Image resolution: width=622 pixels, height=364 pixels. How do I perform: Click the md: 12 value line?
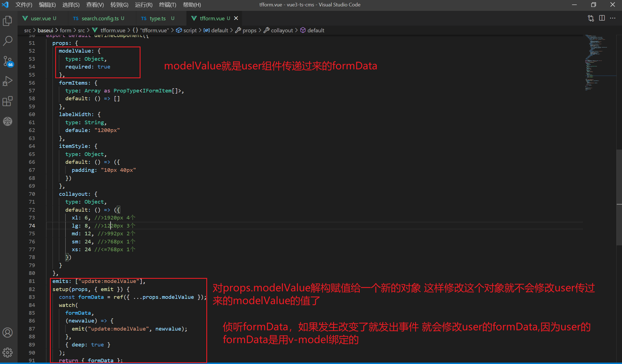pyautogui.click(x=103, y=234)
